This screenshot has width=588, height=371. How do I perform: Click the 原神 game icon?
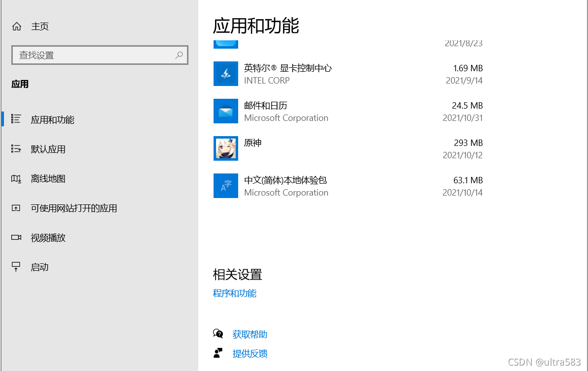[226, 148]
